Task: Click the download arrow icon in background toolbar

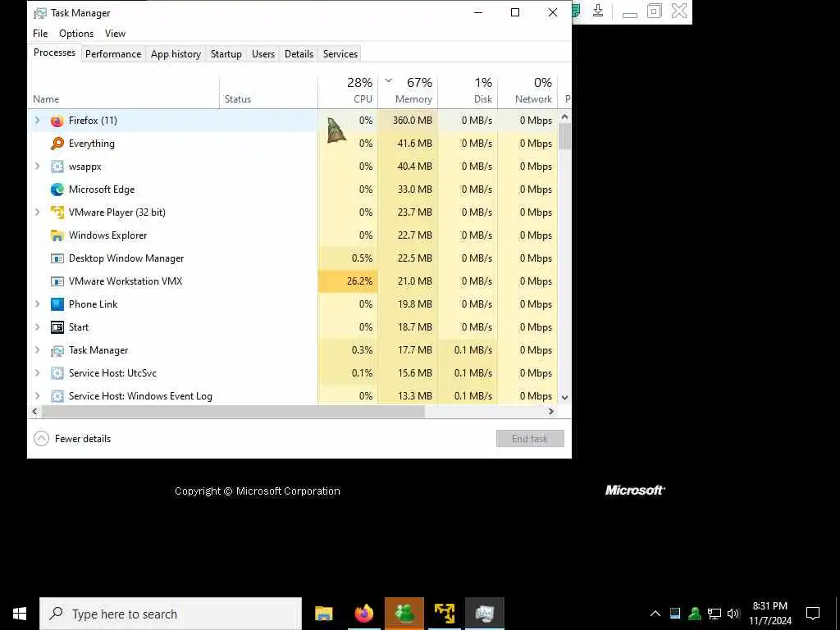Action: [598, 11]
